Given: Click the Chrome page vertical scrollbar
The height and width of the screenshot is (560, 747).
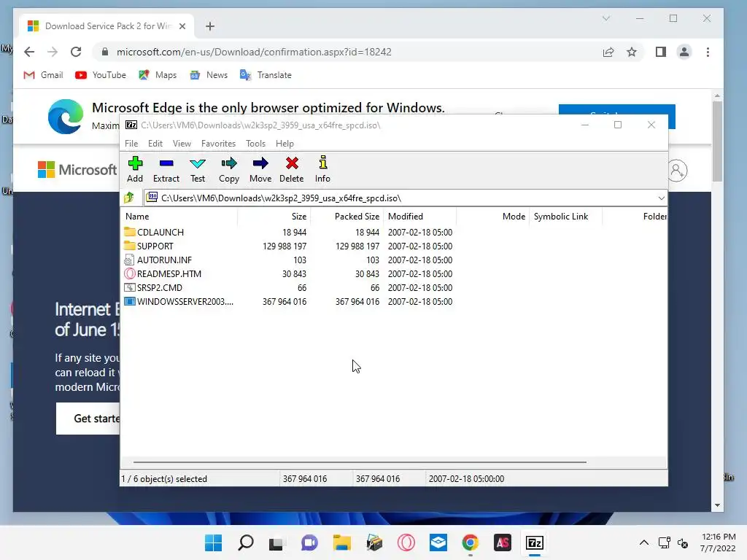Looking at the screenshot, I should [718, 141].
